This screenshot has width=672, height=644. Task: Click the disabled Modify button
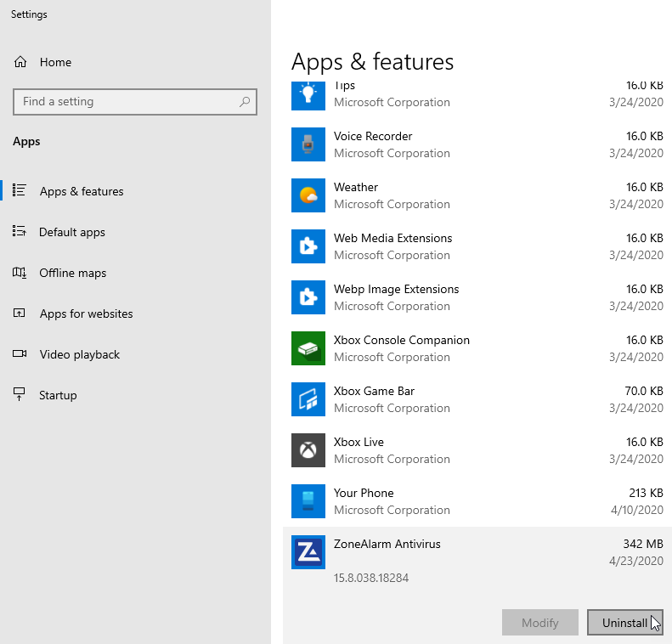tap(540, 623)
